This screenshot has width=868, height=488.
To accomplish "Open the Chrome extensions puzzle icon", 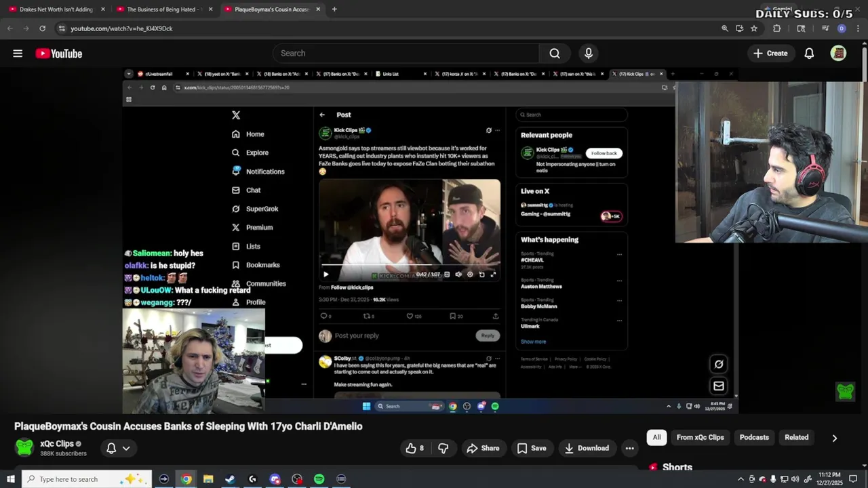I will pyautogui.click(x=777, y=28).
